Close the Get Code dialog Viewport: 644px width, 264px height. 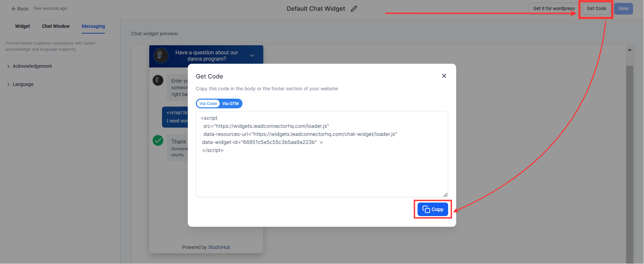coord(444,76)
